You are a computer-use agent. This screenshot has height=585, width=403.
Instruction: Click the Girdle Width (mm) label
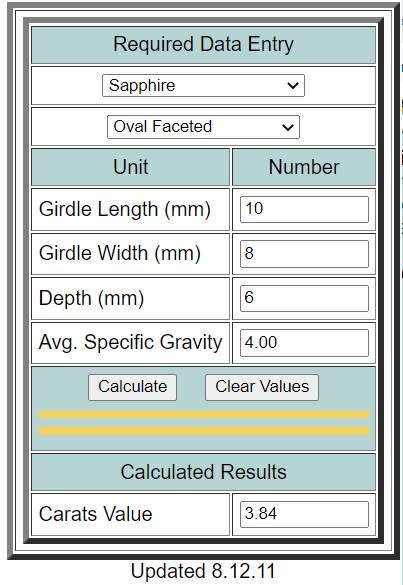(120, 253)
